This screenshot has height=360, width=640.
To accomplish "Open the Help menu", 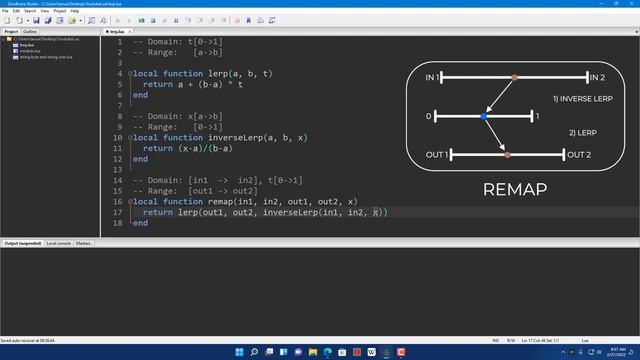I will [x=75, y=11].
